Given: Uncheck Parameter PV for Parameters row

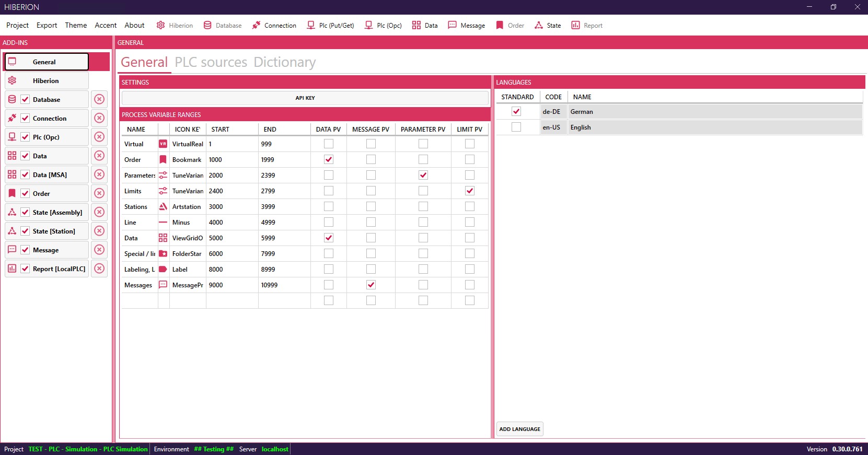Looking at the screenshot, I should 423,175.
